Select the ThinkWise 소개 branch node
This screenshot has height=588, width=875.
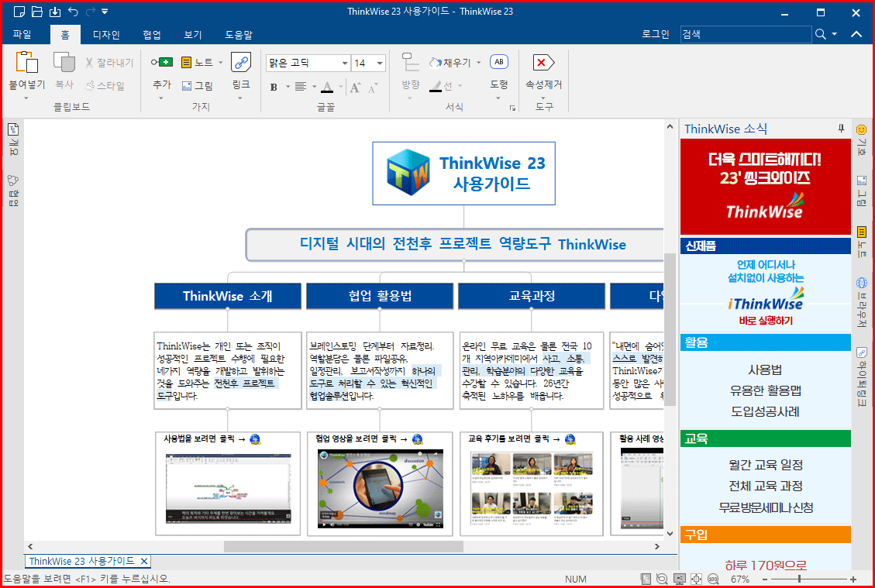228,296
